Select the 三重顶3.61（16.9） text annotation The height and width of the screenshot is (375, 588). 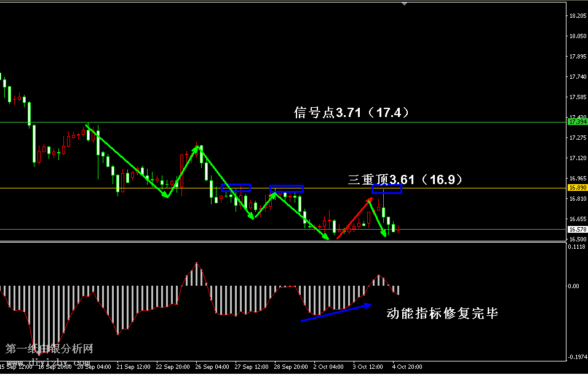click(405, 179)
